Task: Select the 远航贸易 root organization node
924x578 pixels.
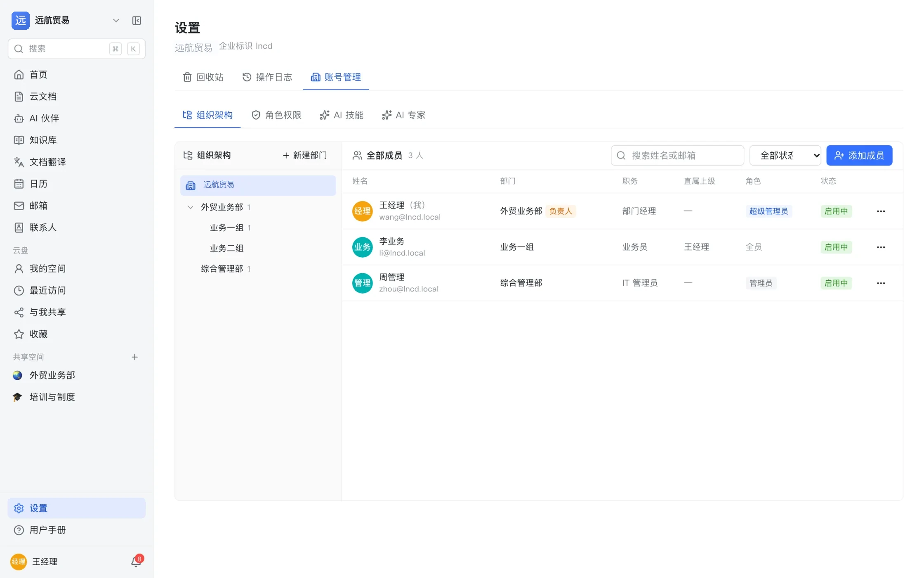Action: click(258, 185)
